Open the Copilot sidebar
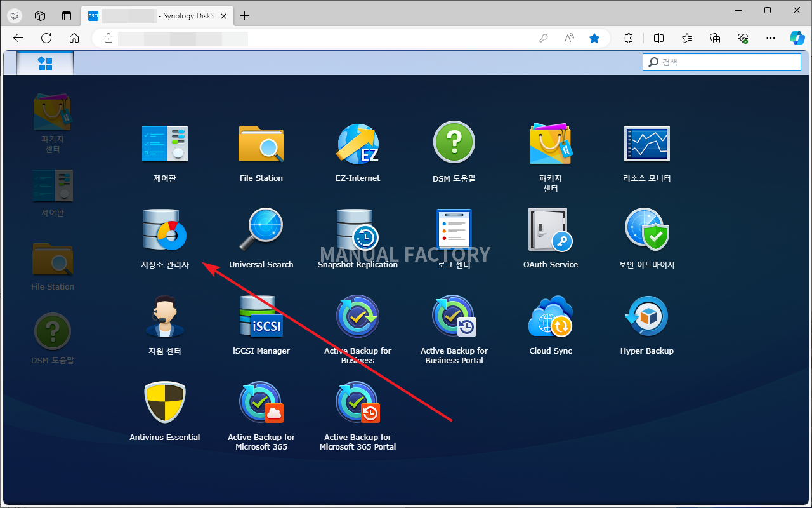 point(797,38)
